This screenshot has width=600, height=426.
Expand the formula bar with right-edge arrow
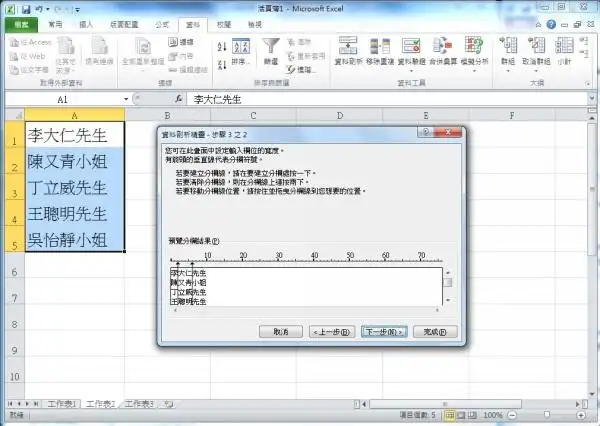(592, 100)
